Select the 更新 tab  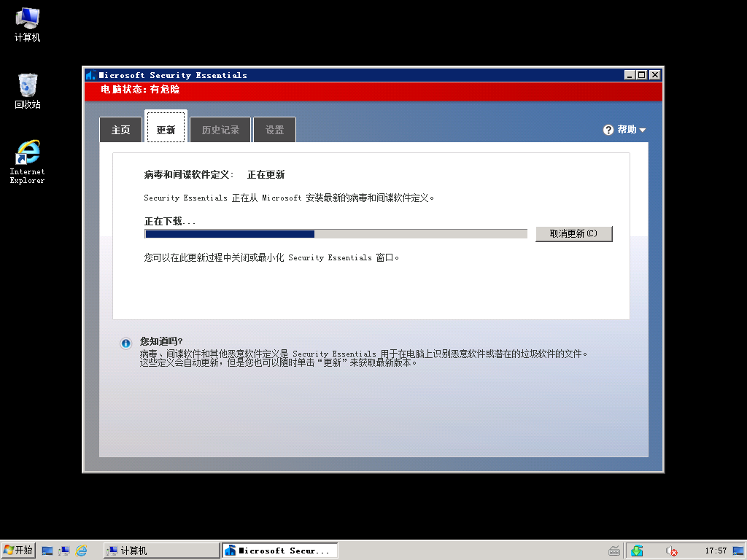pos(166,128)
